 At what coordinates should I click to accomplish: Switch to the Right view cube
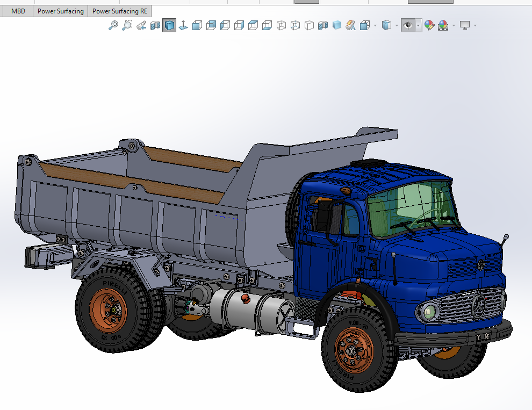coord(239,25)
